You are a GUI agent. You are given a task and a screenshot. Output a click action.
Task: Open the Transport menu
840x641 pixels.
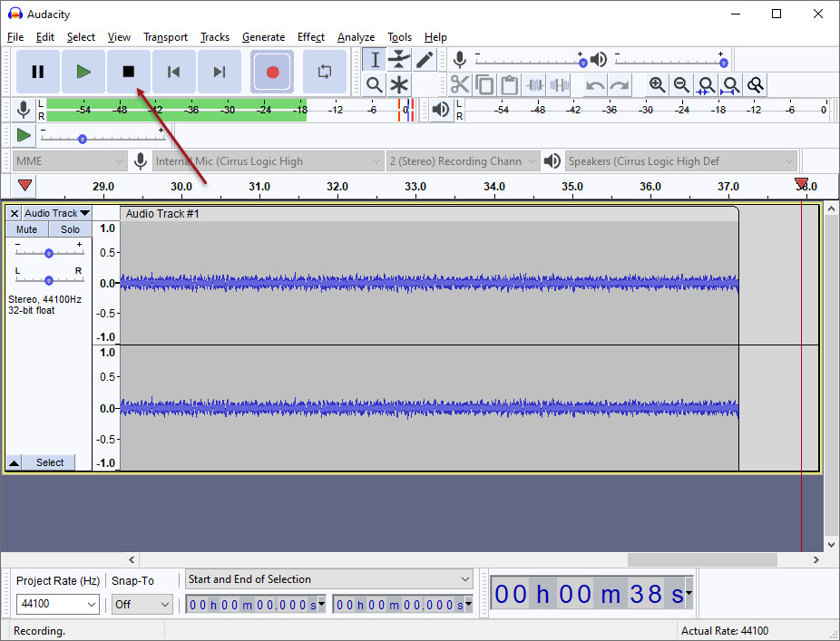click(165, 37)
